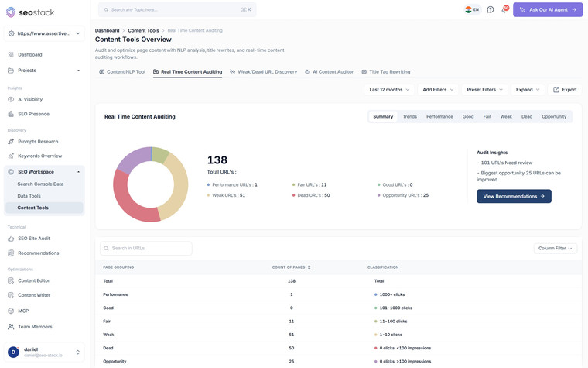Viewport: 588px width, 368px height.
Task: Click the Search any Topic input field
Action: (x=177, y=10)
